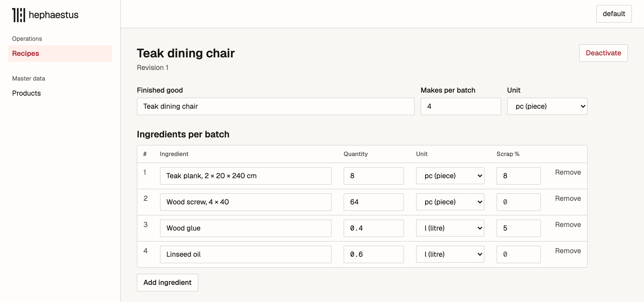Open the Teak plank unit dropdown
This screenshot has height=302, width=644.
(450, 176)
